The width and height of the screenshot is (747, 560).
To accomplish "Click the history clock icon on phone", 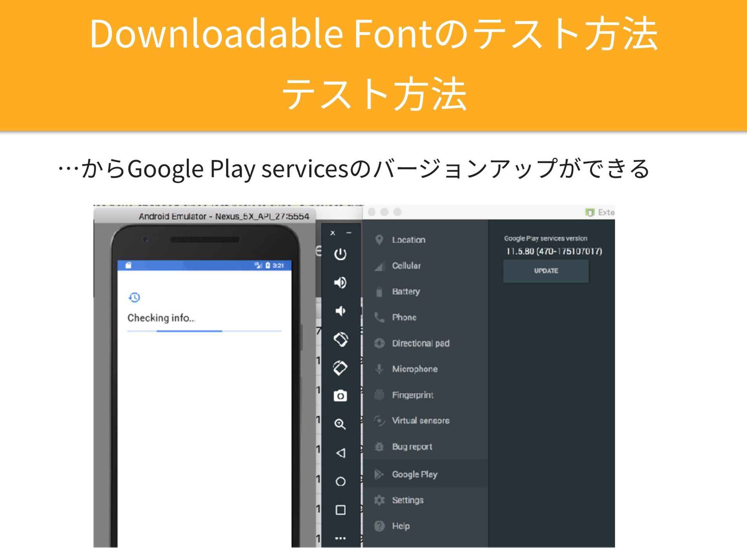I will [134, 297].
